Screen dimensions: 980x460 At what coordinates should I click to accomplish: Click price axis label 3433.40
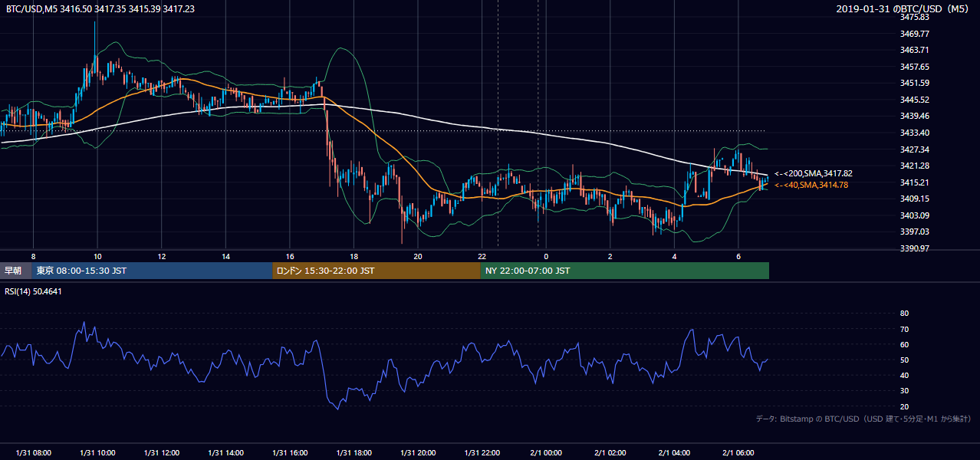point(916,133)
